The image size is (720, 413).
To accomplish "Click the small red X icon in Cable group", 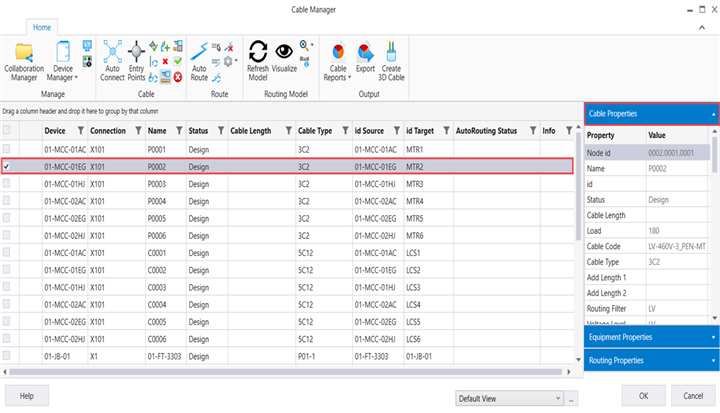I will tap(165, 62).
